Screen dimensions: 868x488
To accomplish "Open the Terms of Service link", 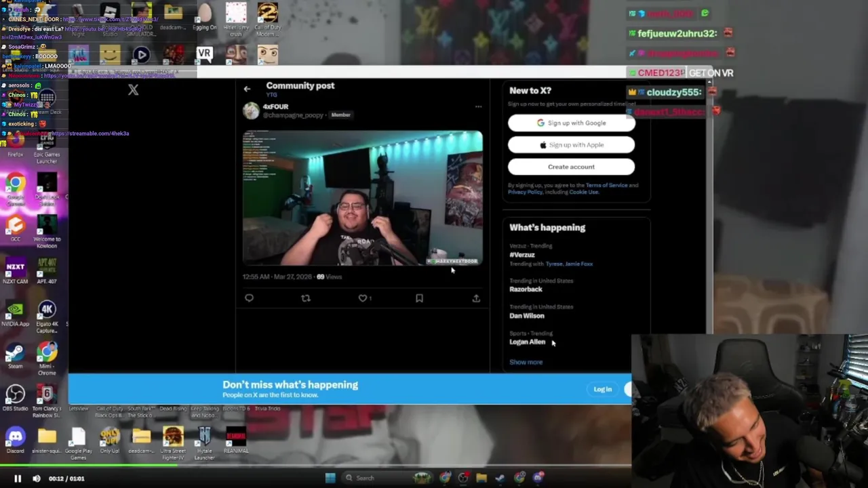I will (x=606, y=185).
